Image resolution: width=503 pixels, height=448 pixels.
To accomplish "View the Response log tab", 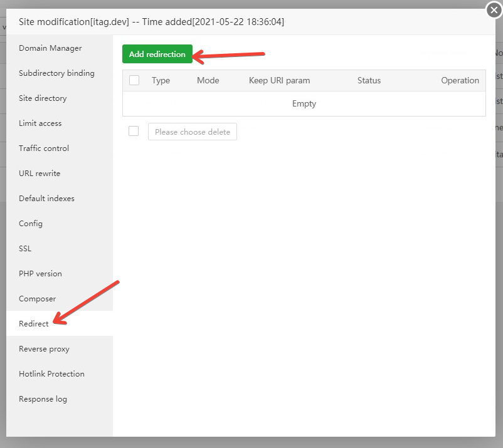I will tap(60, 399).
